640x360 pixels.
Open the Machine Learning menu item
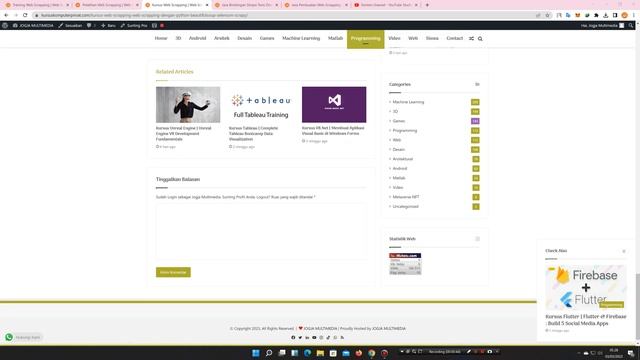pos(301,38)
